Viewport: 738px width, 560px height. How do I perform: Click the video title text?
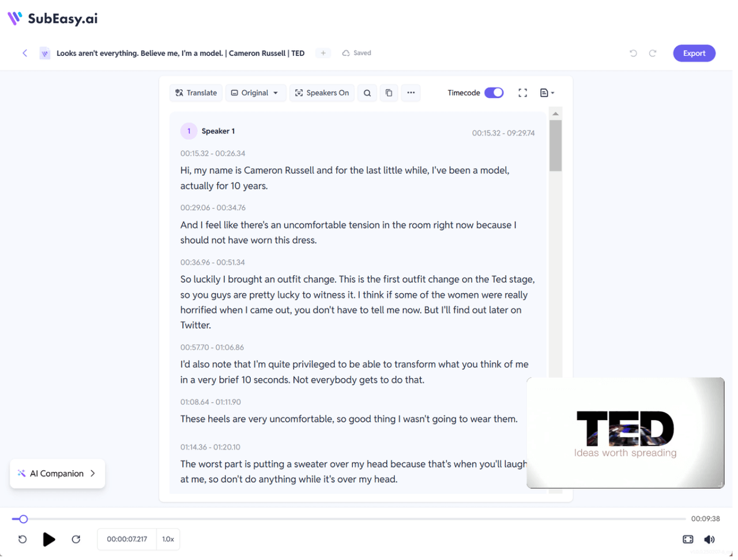tap(180, 53)
